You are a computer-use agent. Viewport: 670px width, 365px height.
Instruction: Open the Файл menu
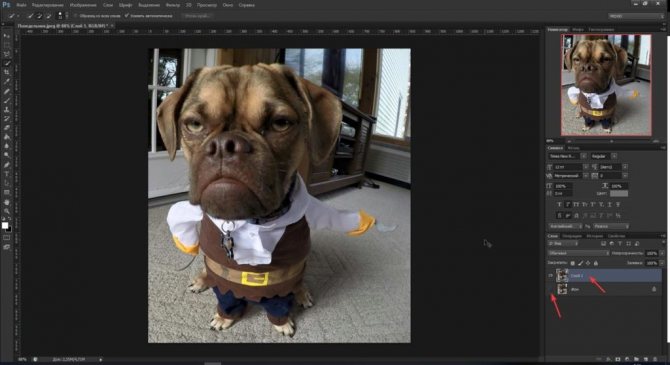click(21, 5)
